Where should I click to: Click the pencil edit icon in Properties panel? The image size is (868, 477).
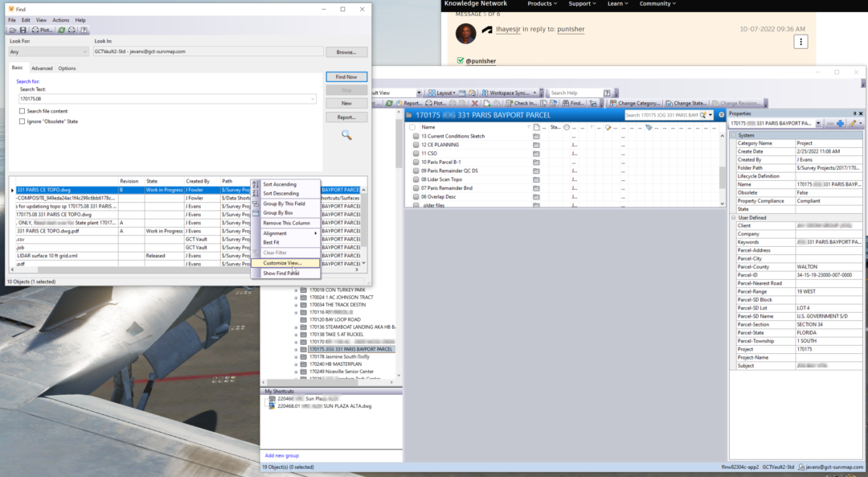(852, 123)
